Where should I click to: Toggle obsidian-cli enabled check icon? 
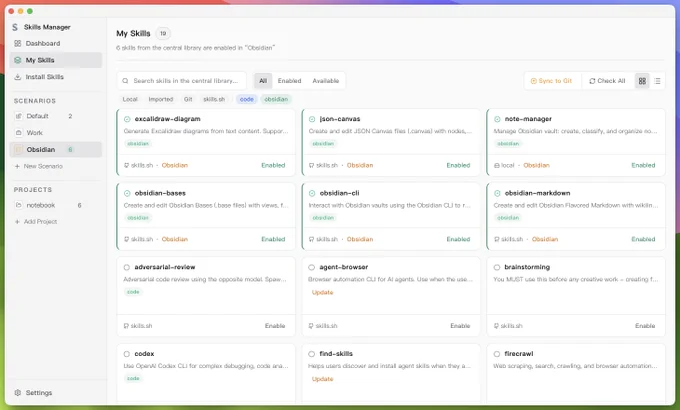coord(312,193)
